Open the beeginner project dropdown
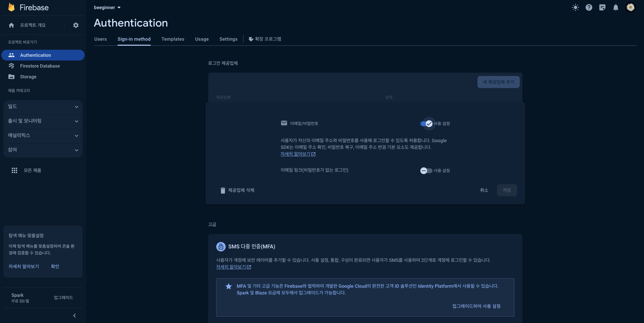 [x=107, y=7]
